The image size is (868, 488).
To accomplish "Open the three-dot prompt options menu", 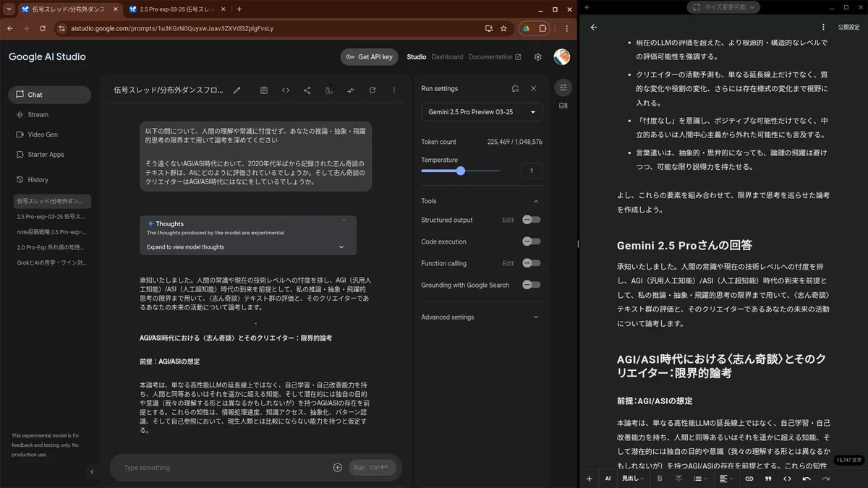I will pyautogui.click(x=394, y=90).
